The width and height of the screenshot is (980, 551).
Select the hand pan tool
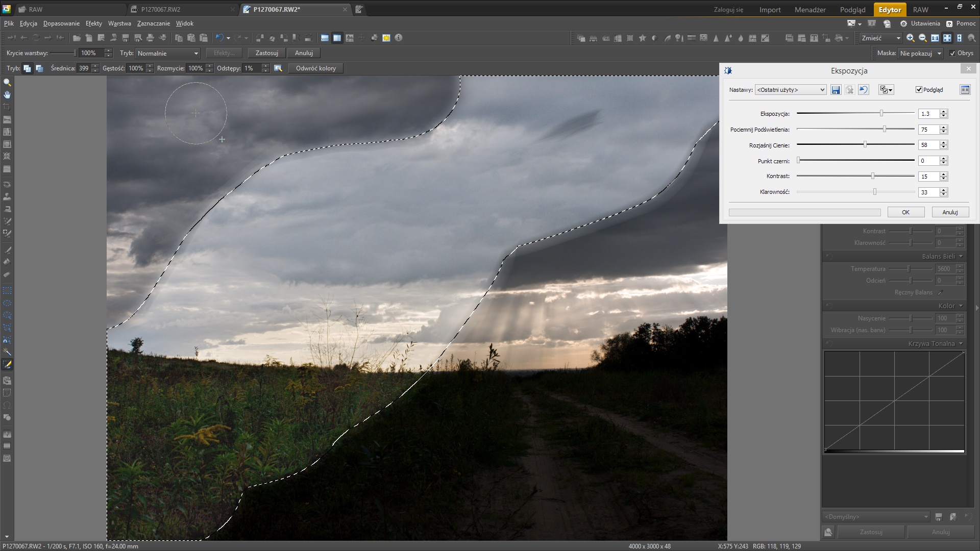[x=7, y=95]
